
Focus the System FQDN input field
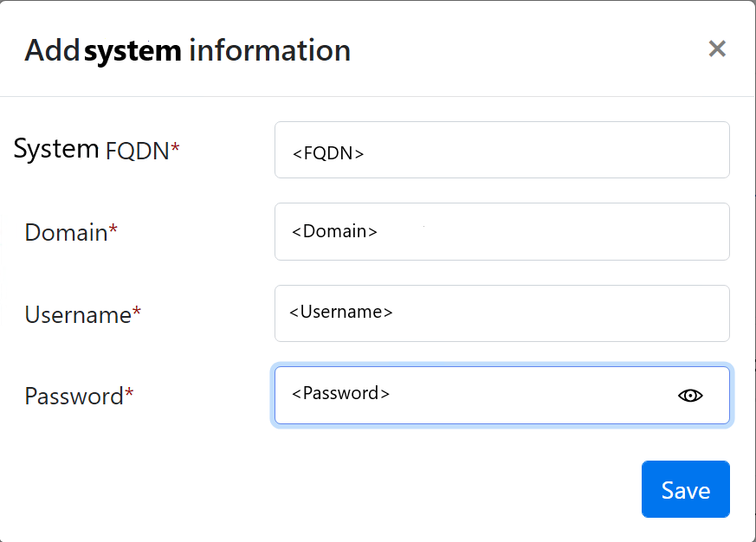tap(501, 150)
